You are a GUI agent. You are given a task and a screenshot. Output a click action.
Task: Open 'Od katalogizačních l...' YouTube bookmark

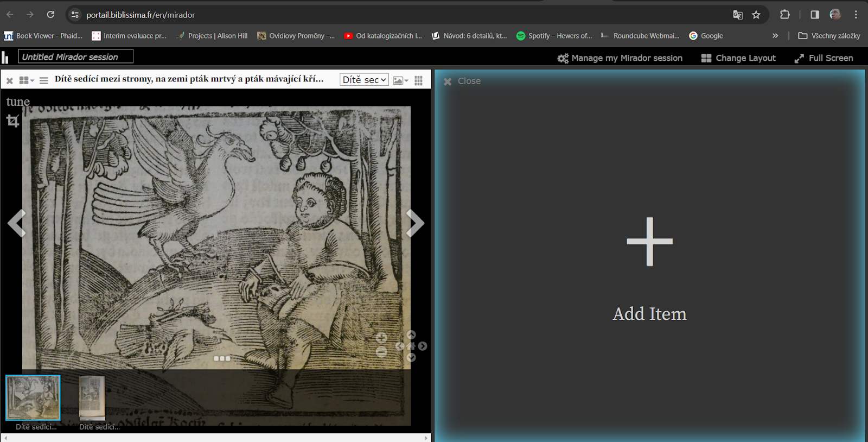(x=383, y=36)
